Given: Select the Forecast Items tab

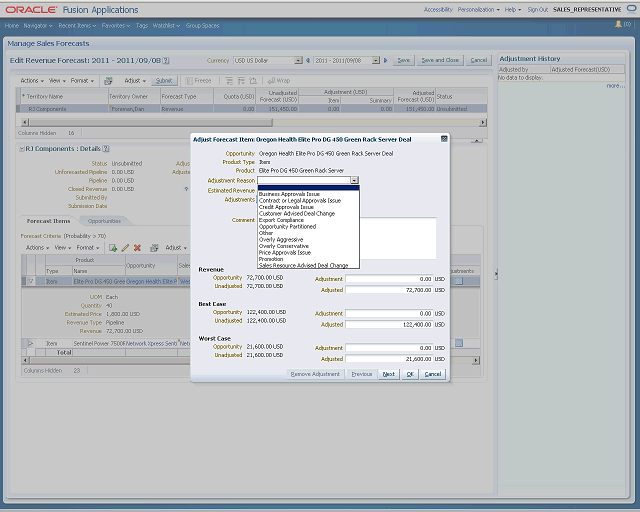Looking at the screenshot, I should click(48, 221).
